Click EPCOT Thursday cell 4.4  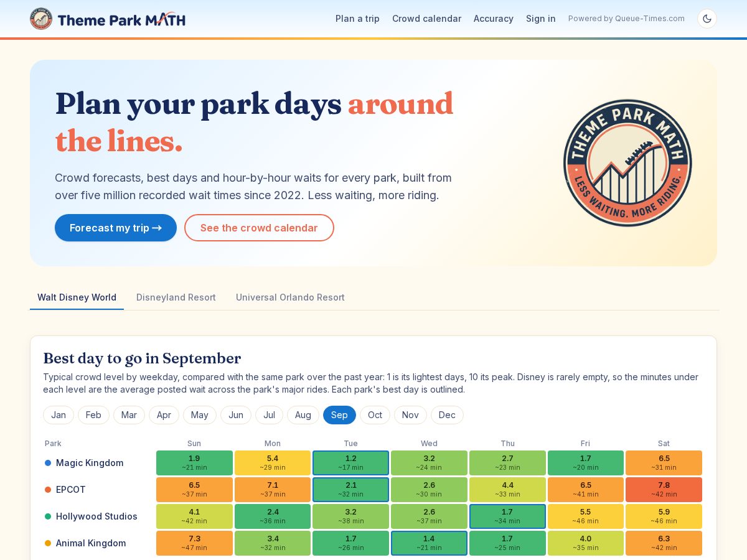(x=507, y=490)
